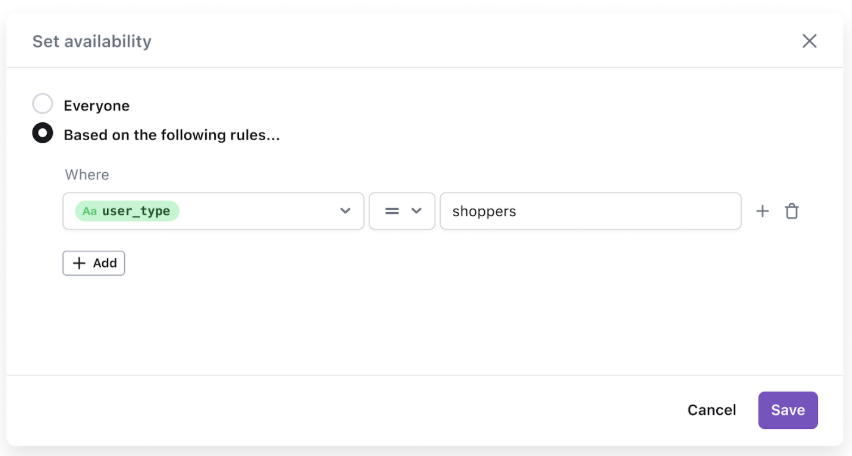Expand the operator dropdown chevron
Viewport: 852px width, 456px height.
coord(417,211)
